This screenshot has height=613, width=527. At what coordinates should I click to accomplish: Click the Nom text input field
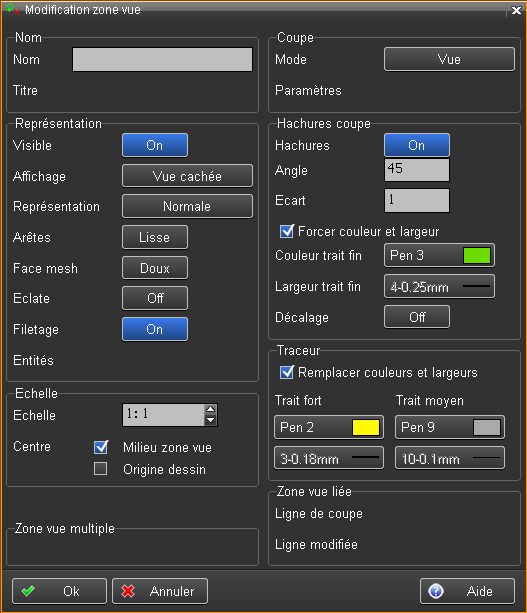tap(162, 59)
